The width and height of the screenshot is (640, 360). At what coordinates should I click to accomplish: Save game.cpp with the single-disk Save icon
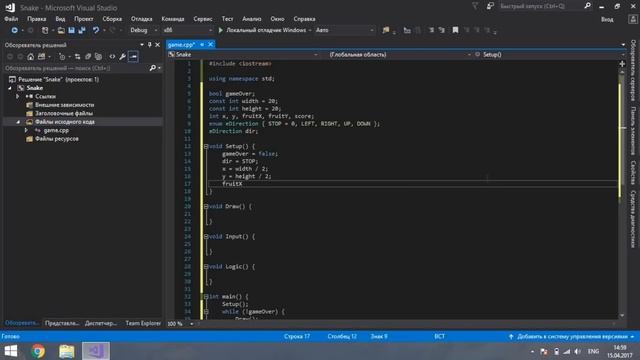pos(71,30)
